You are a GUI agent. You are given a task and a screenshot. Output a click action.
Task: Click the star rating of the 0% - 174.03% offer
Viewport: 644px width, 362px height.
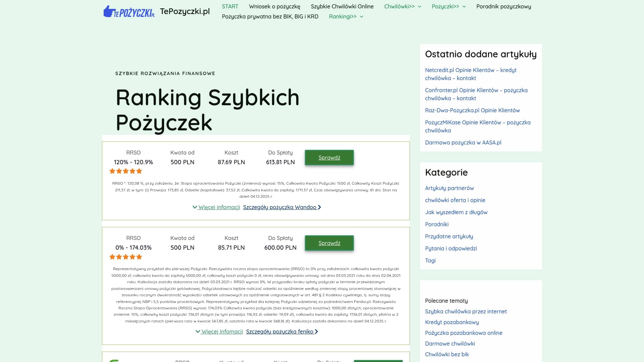[126, 257]
